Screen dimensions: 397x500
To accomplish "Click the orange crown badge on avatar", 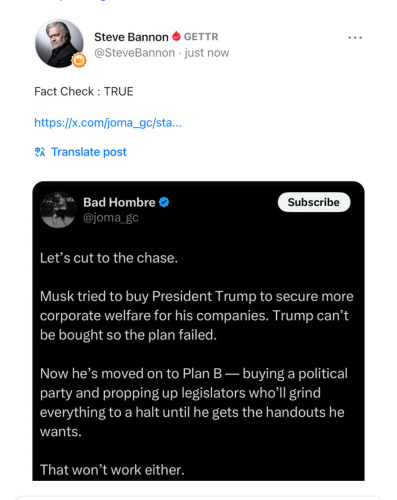I will coord(79,60).
